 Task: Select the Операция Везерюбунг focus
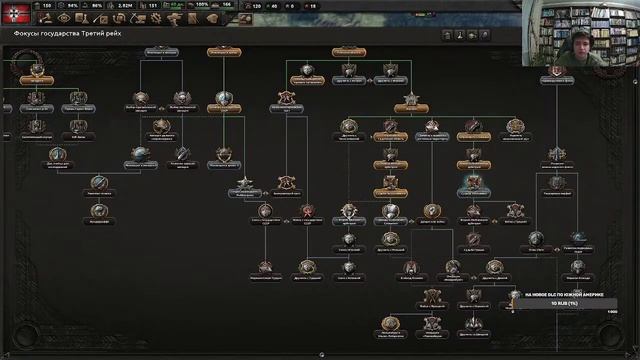[x=453, y=272]
